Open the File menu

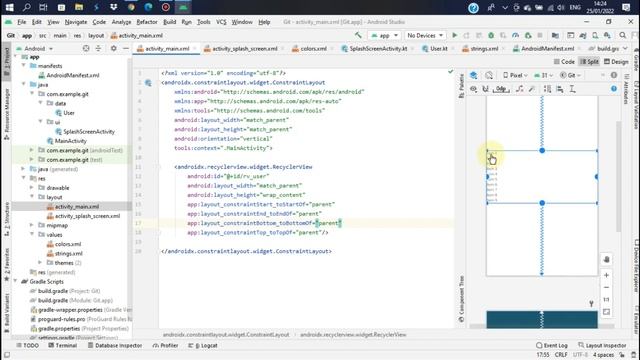(x=22, y=22)
